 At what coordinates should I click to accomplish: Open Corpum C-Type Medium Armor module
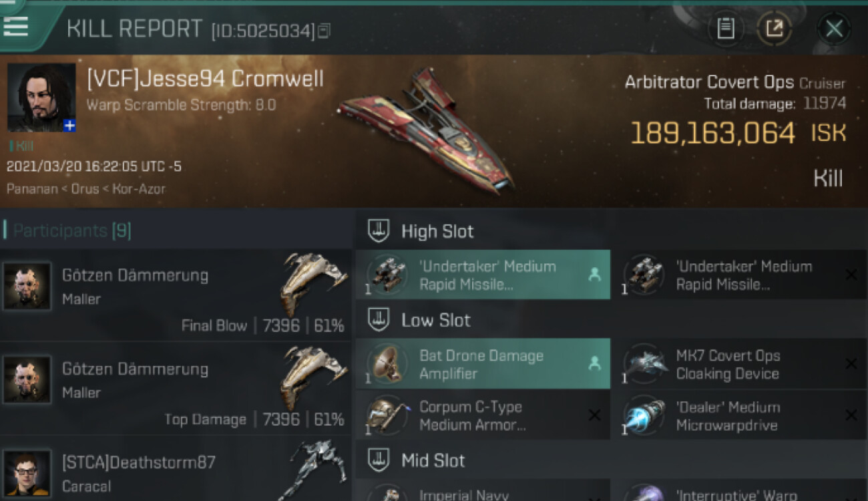(x=483, y=415)
